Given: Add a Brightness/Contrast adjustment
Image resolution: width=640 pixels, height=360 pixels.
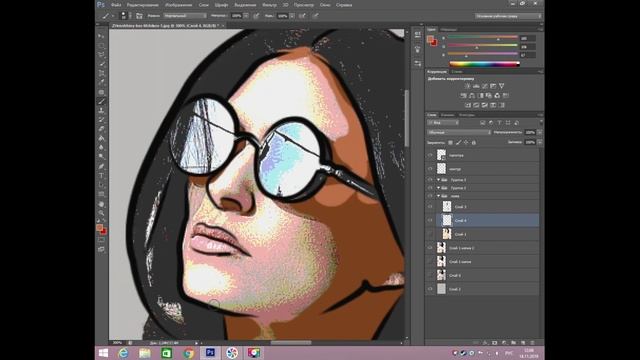Looking at the screenshot, I should [467, 86].
